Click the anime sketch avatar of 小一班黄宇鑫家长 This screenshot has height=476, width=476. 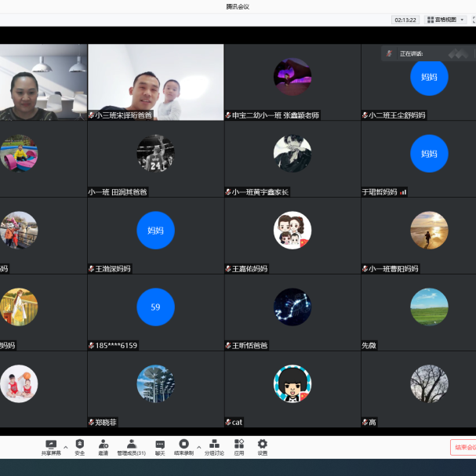(x=293, y=154)
